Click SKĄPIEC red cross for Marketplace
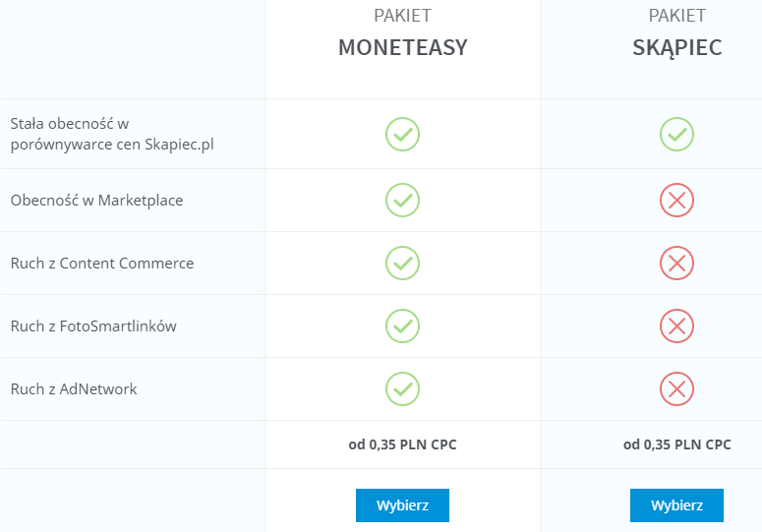 676,201
